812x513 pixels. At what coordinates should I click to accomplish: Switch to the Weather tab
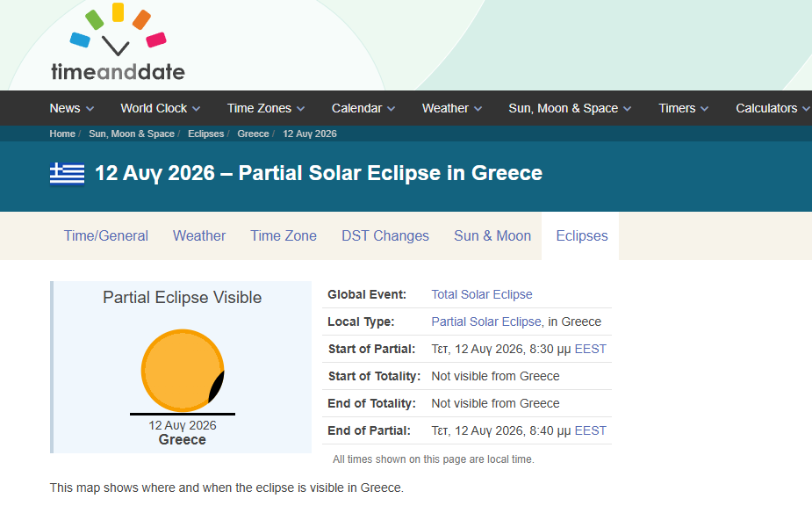point(199,235)
